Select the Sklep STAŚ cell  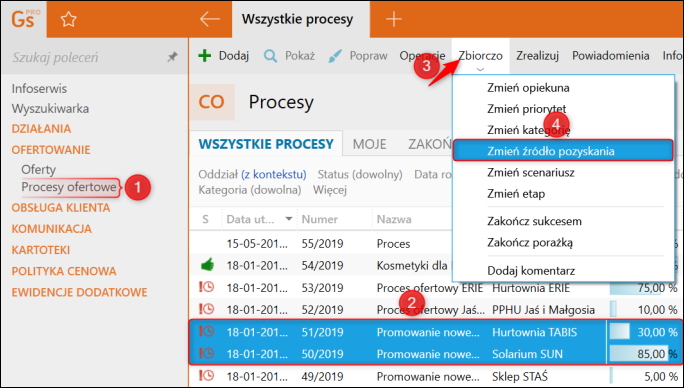(x=520, y=376)
